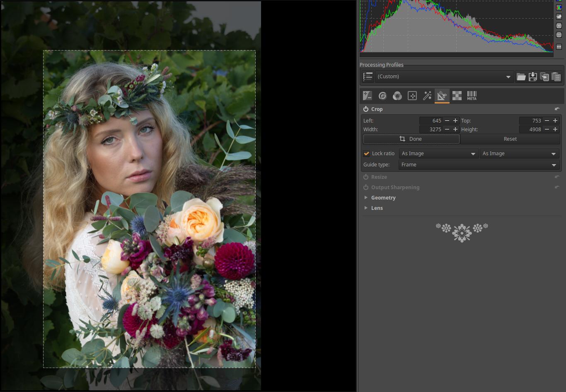This screenshot has width=566, height=392.
Task: Show the vectorscope hue-chroma scope
Action: [x=559, y=35]
